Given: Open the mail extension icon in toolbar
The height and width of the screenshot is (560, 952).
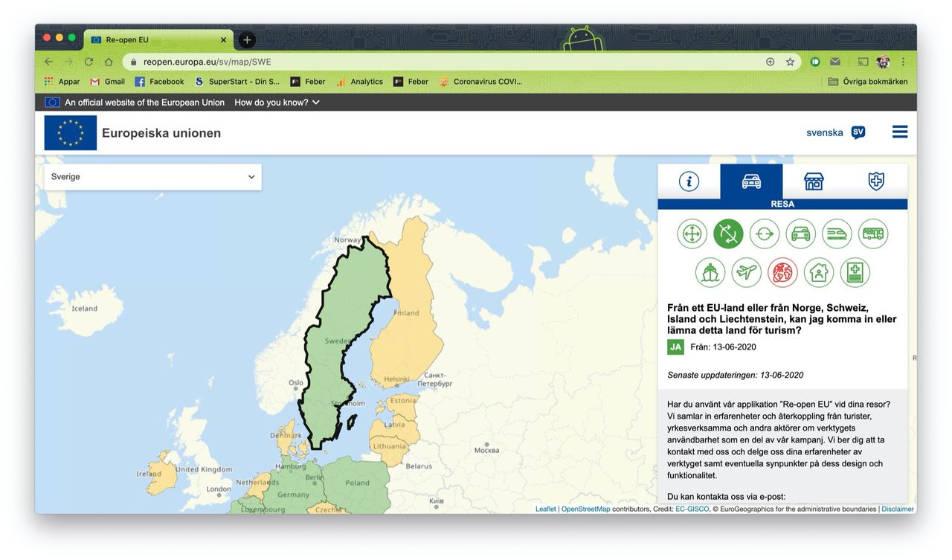Looking at the screenshot, I should [x=835, y=62].
